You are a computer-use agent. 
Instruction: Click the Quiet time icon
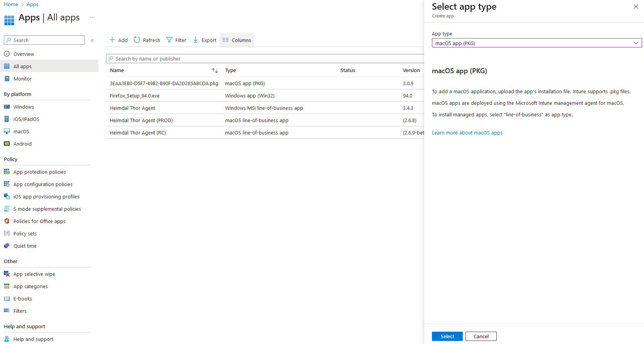[x=7, y=246]
